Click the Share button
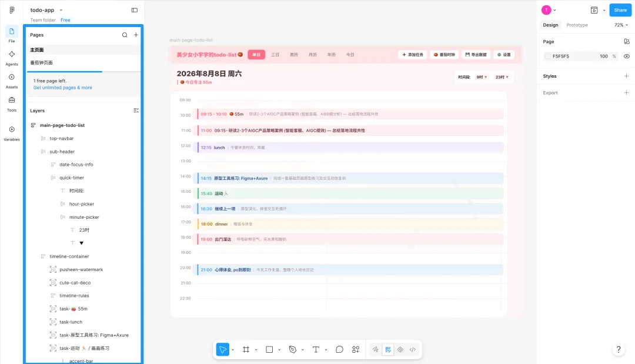Viewport: 635px width, 364px height. tap(620, 10)
